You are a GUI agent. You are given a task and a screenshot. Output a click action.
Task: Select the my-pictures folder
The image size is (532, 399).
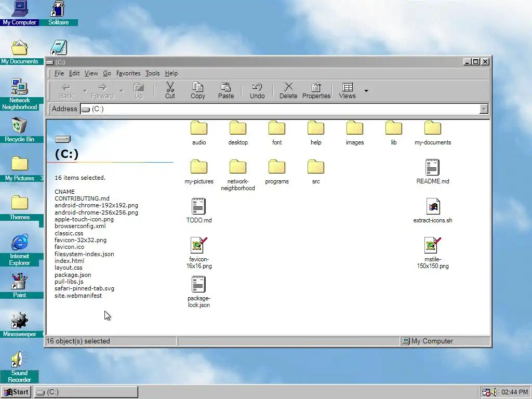click(199, 171)
